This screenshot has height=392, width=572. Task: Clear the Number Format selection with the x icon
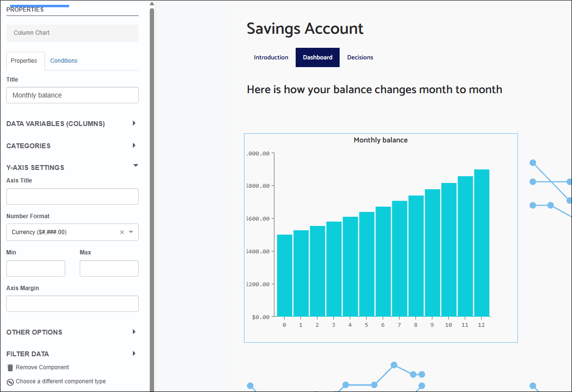point(122,232)
